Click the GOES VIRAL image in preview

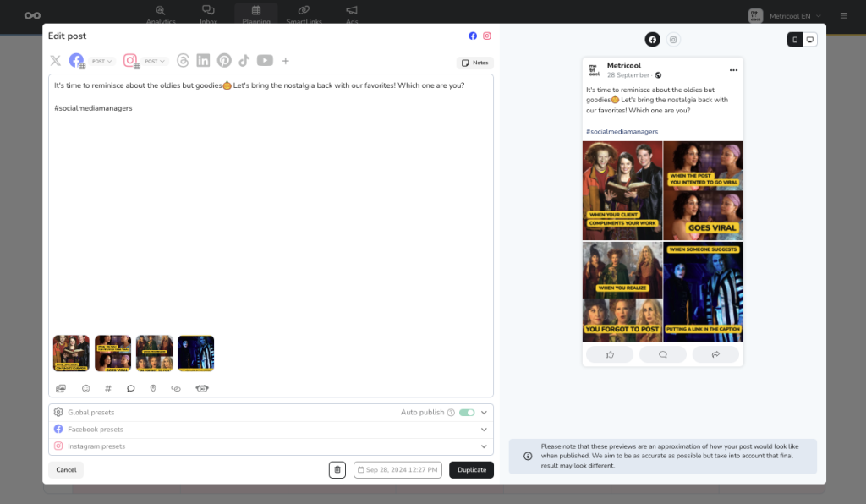pyautogui.click(x=703, y=190)
